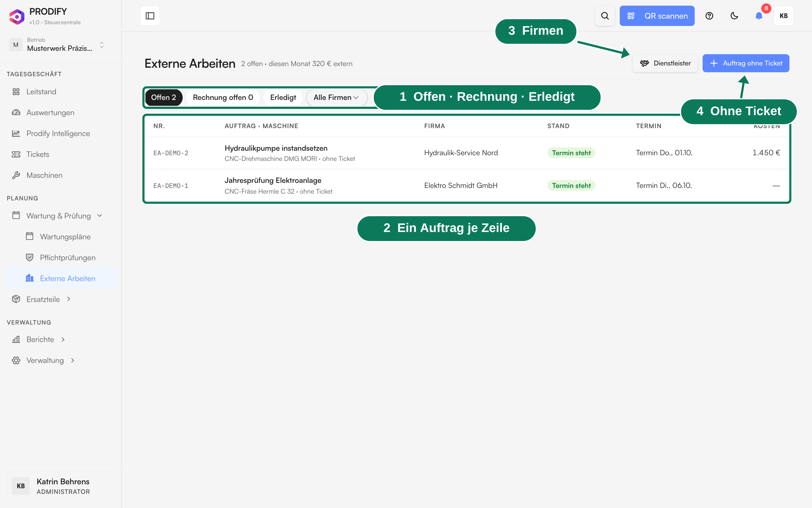Click Hydraulikpumpe instandsetzen order title
Viewport: 812px width, 508px height.
point(276,148)
